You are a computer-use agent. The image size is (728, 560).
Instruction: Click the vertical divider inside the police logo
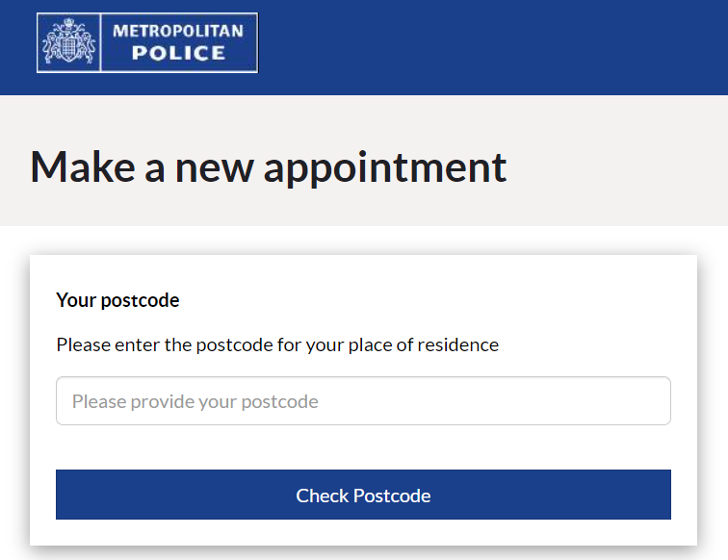[100, 42]
